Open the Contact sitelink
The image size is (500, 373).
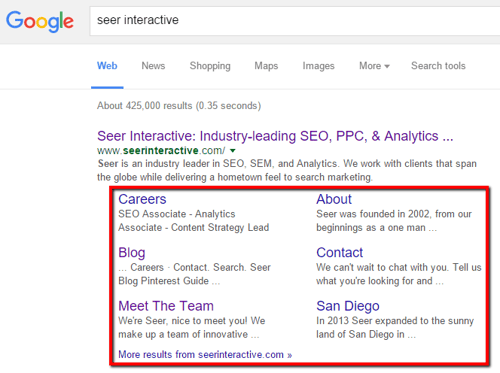click(339, 252)
